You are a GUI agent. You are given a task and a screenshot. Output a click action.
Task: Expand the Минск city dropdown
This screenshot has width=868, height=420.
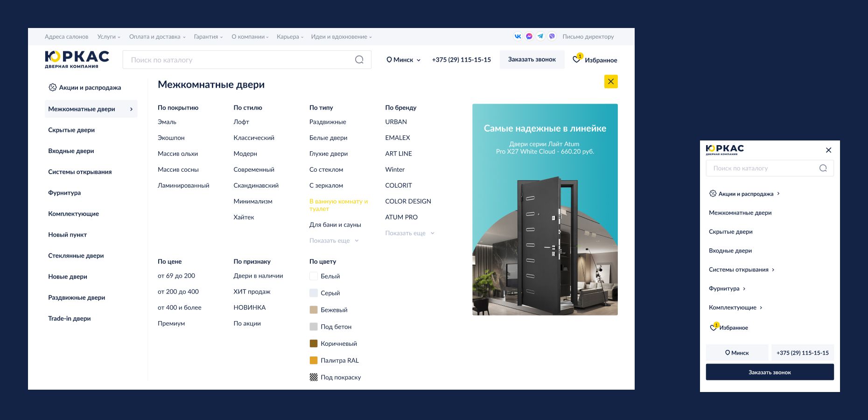(x=403, y=60)
